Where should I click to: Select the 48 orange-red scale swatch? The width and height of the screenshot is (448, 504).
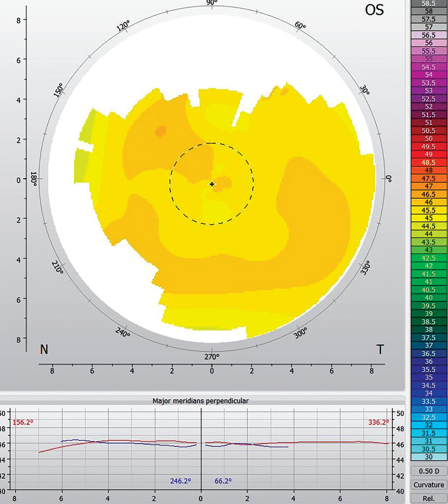click(429, 170)
